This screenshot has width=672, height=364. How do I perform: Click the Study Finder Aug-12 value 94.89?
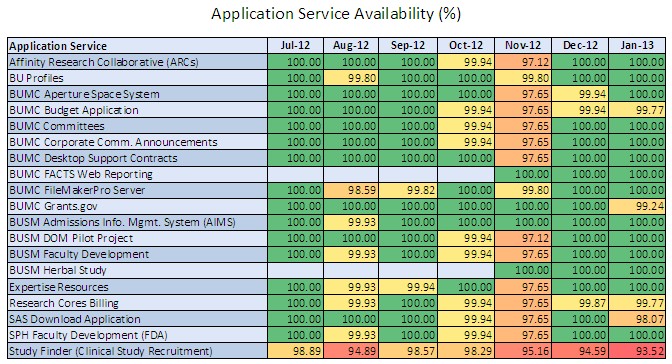click(x=351, y=351)
